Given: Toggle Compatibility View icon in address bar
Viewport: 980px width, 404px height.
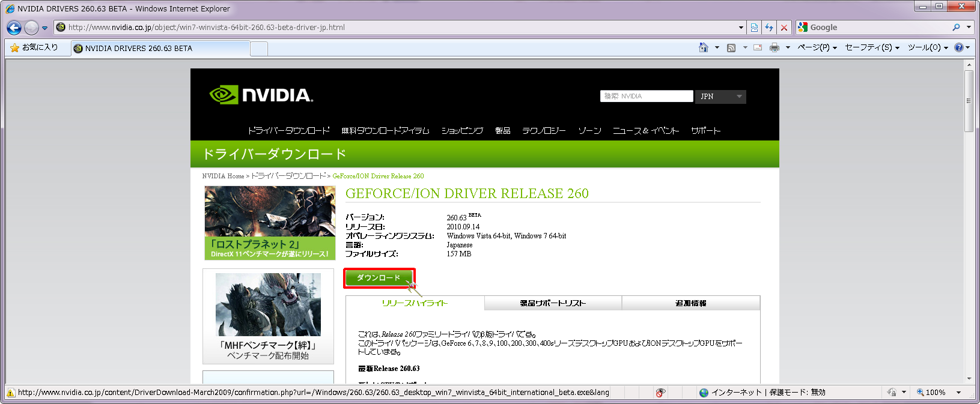Looking at the screenshot, I should [754, 28].
